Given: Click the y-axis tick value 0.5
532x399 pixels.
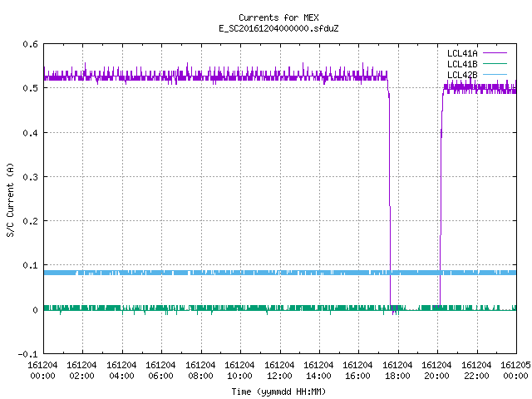Looking at the screenshot, I should pos(30,88).
